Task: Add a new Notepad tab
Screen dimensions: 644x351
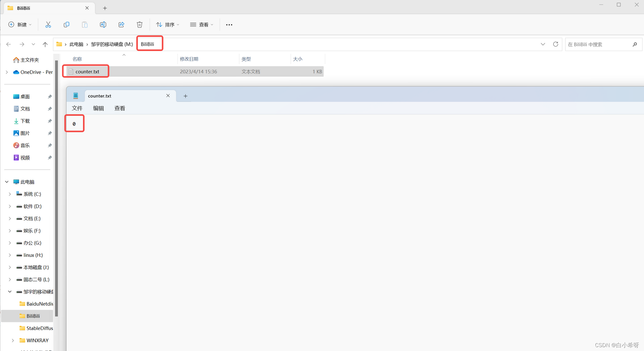Action: (x=185, y=96)
